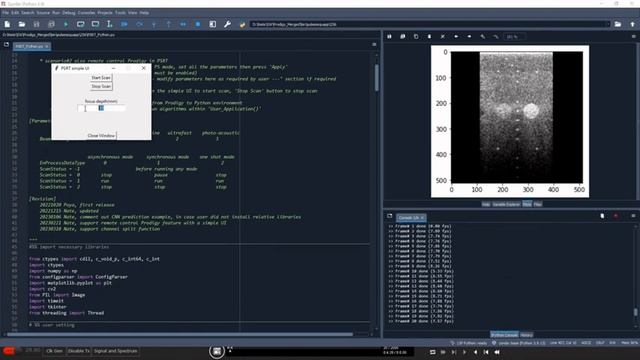Open the Consoles menu
Screen dimensions: 640x360
[x=87, y=13]
